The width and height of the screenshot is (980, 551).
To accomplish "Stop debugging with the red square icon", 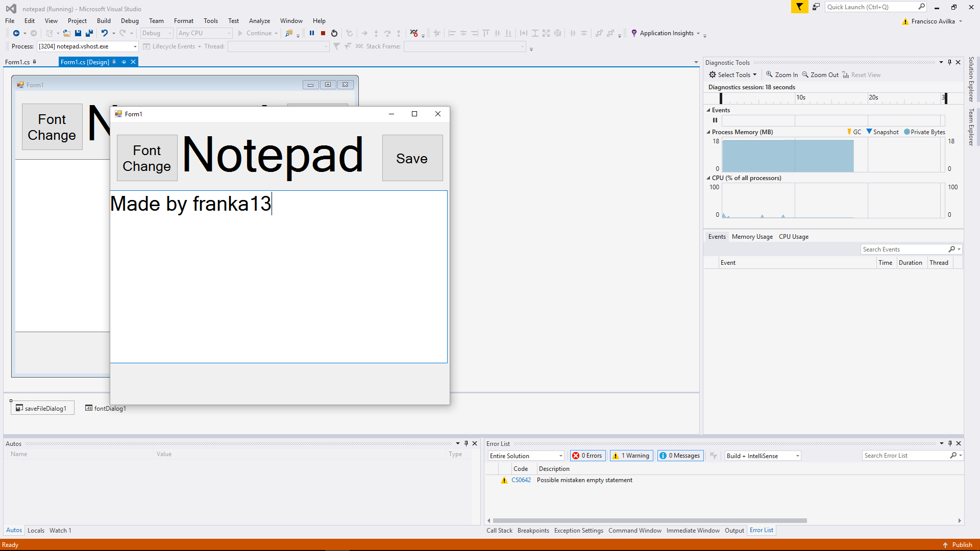I will [323, 33].
